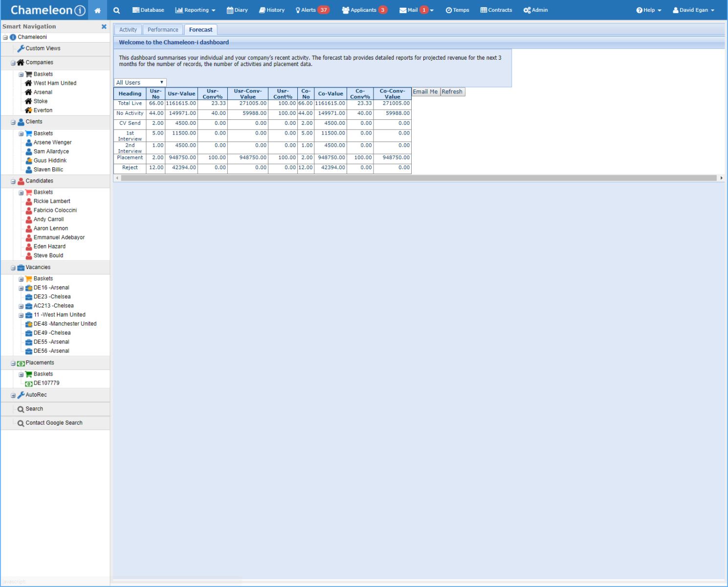The image size is (728, 587).
Task: Open the History page
Action: (272, 10)
